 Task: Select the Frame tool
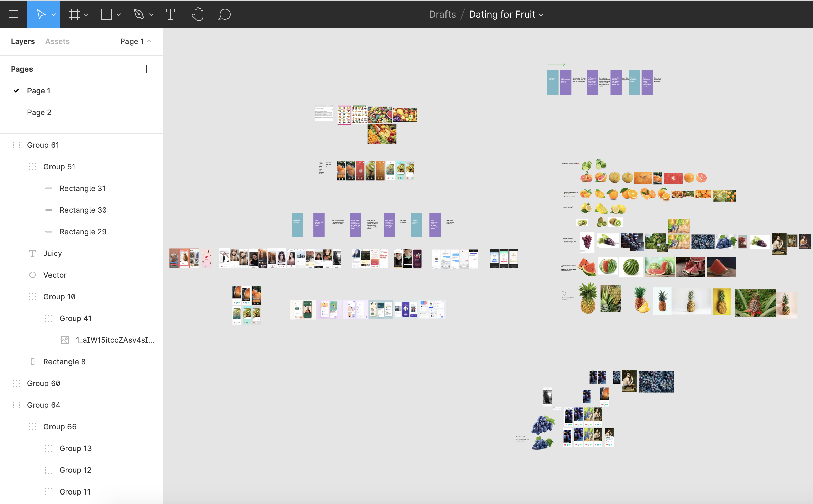point(74,14)
